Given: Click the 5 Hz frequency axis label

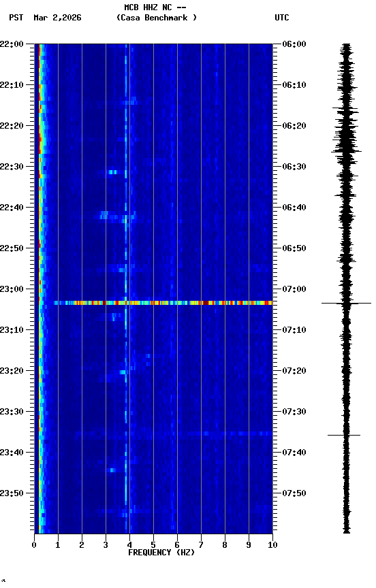Looking at the screenshot, I should [x=153, y=545].
